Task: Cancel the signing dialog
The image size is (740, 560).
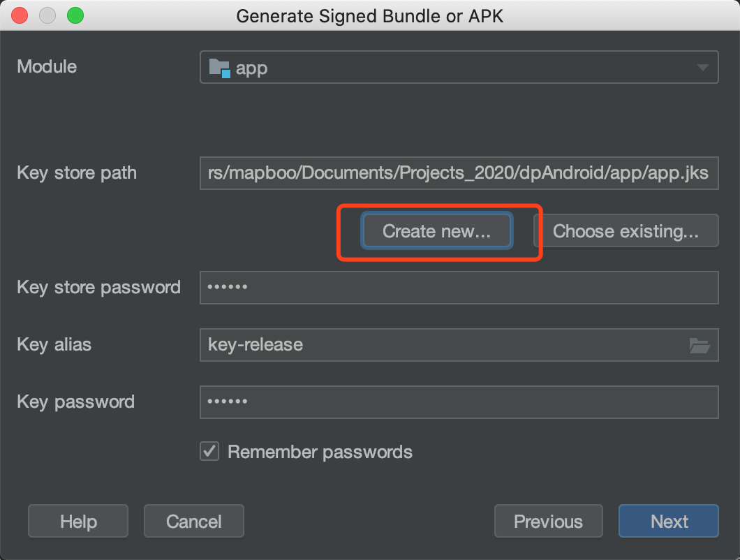Action: (193, 522)
